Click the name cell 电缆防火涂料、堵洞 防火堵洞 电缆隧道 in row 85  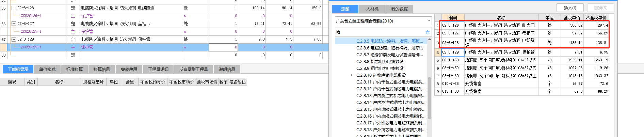pos(131,8)
